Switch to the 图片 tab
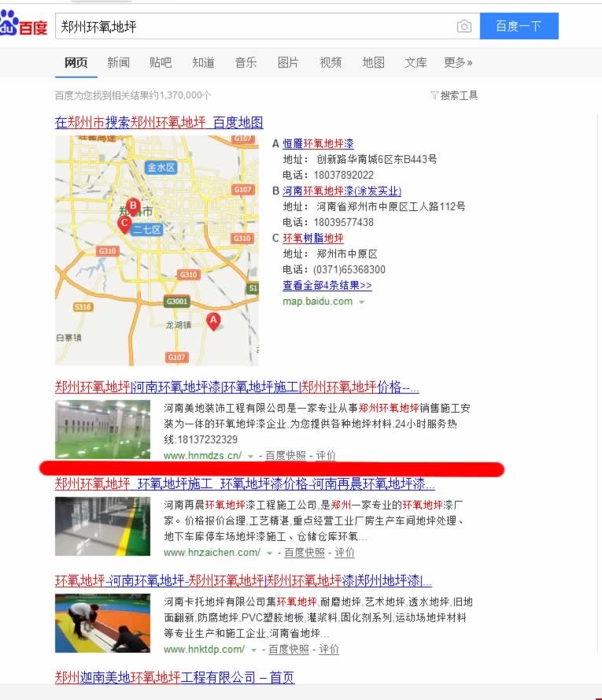Image resolution: width=602 pixels, height=700 pixels. coord(288,62)
